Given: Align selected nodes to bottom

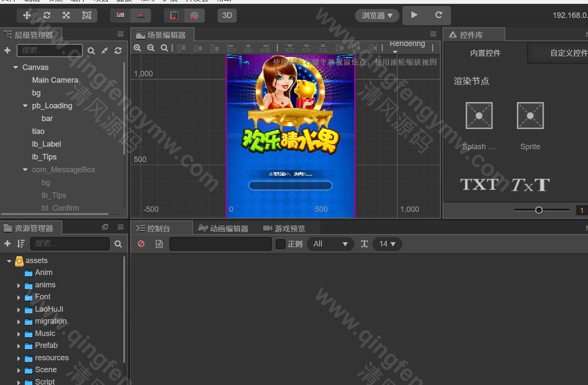Looking at the screenshot, I should click(215, 48).
